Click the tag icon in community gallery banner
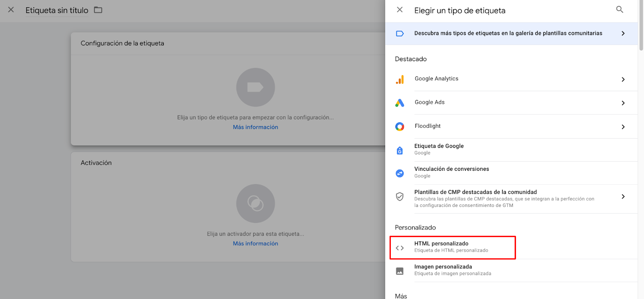The height and width of the screenshot is (299, 644). pos(400,34)
